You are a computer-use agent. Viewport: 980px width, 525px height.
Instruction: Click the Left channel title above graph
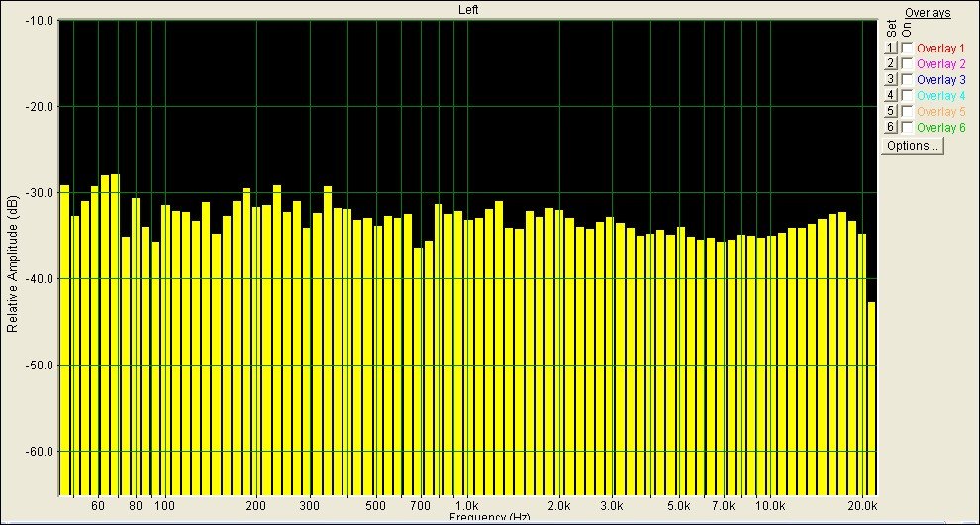click(470, 9)
